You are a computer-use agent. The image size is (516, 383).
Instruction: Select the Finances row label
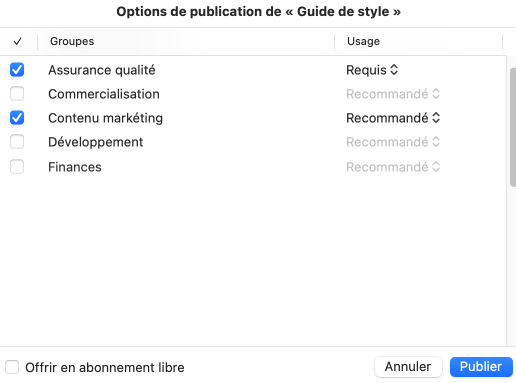[75, 167]
